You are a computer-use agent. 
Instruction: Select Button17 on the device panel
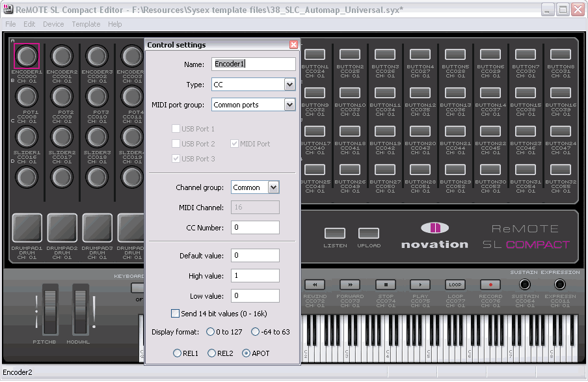click(315, 131)
